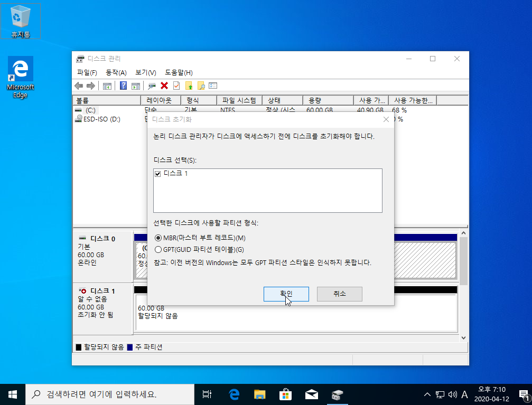This screenshot has width=532, height=405.
Task: Open the notification center icon
Action: [524, 394]
